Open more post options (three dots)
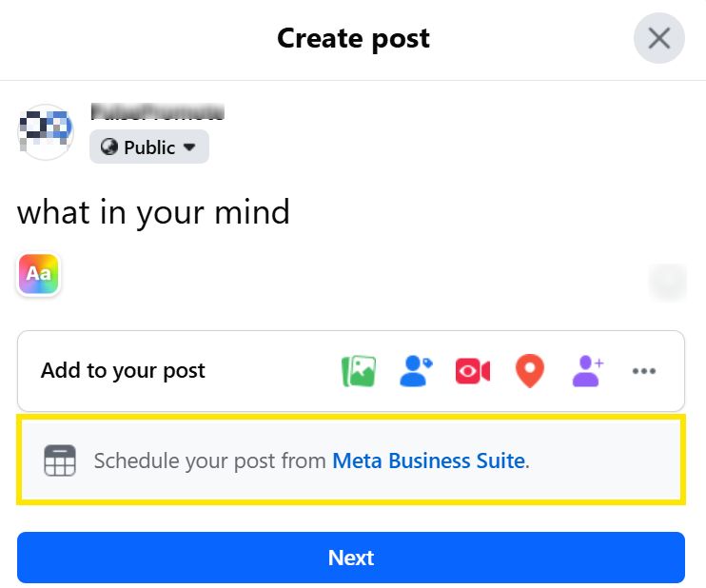 coord(644,371)
